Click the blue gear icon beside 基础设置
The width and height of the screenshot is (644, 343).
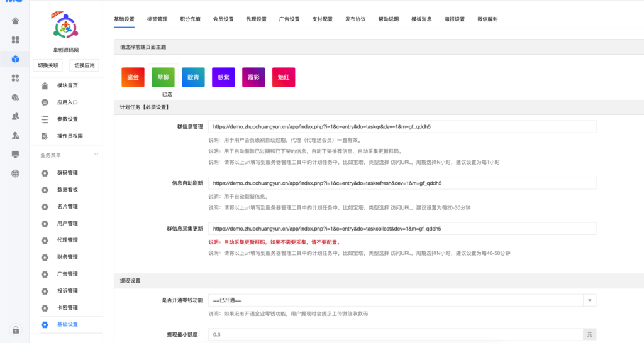coord(45,325)
